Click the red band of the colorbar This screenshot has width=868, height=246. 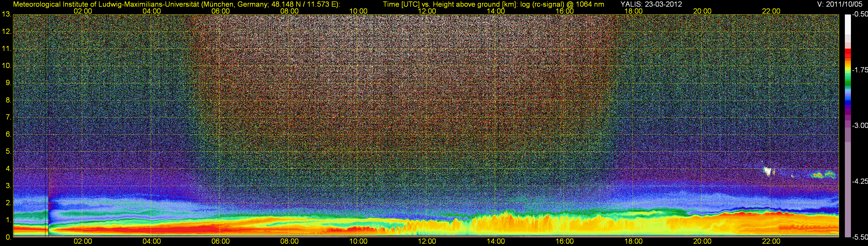848,54
